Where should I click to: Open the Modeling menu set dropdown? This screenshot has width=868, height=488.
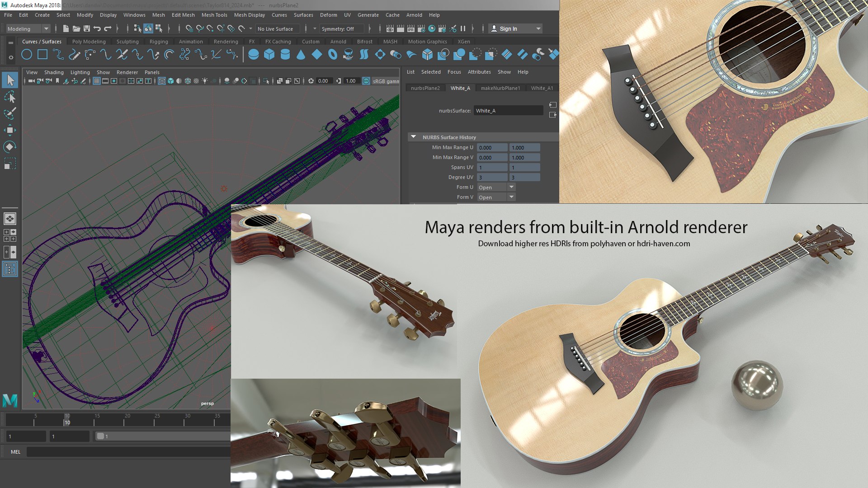click(x=28, y=28)
